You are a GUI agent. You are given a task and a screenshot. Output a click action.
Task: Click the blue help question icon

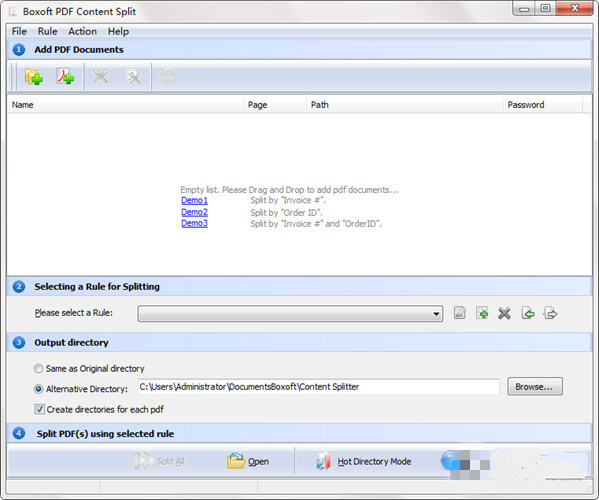[450, 460]
